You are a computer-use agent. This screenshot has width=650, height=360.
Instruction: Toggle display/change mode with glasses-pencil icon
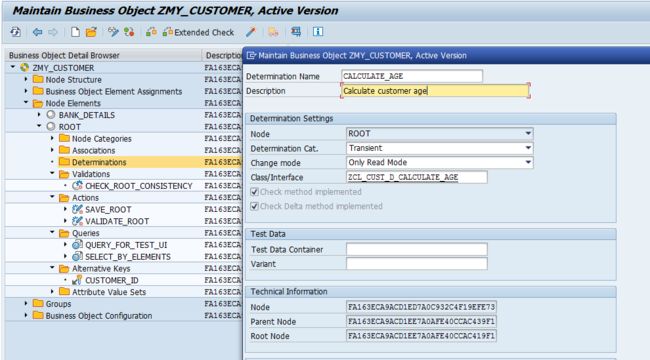113,32
